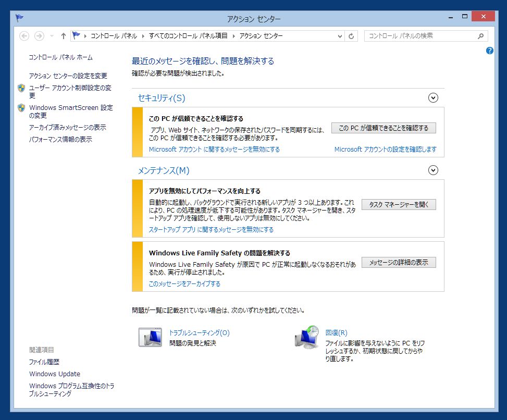The height and width of the screenshot is (420, 507).
Task: Collapse the セキュリティ(S) section chevron
Action: (x=433, y=97)
